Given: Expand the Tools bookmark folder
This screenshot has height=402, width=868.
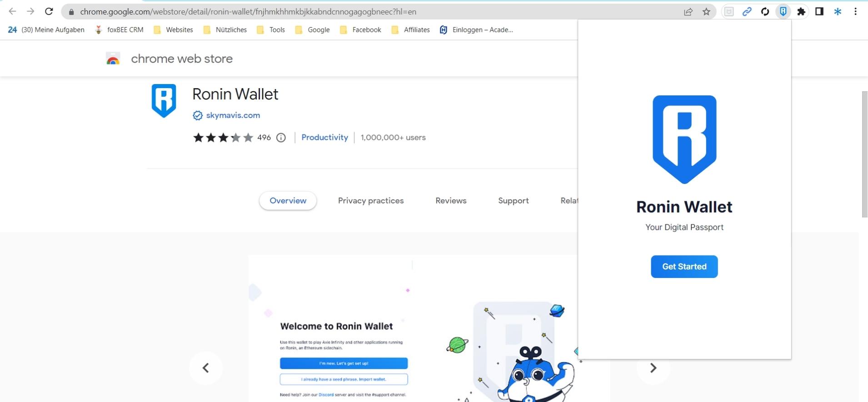Looking at the screenshot, I should coord(271,30).
